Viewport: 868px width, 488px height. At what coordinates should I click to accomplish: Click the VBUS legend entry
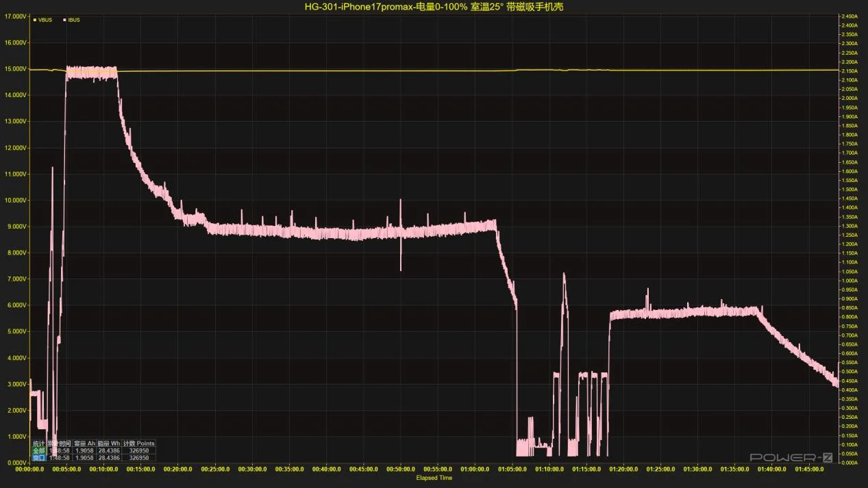45,20
